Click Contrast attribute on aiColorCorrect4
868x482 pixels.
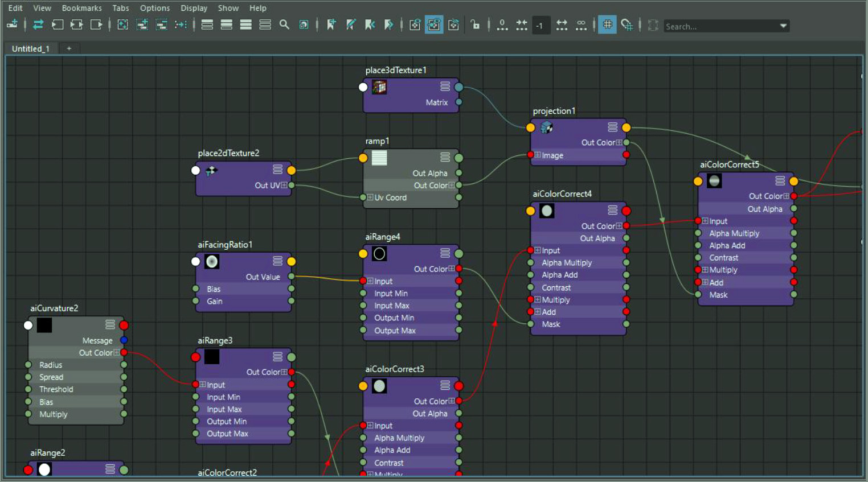[556, 287]
